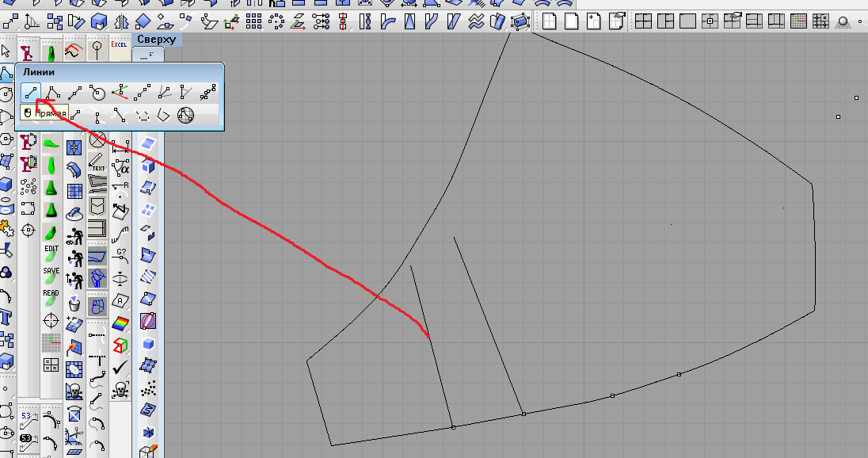This screenshot has height=458, width=868.
Task: Click the snowflake box icon
Action: tap(148, 433)
